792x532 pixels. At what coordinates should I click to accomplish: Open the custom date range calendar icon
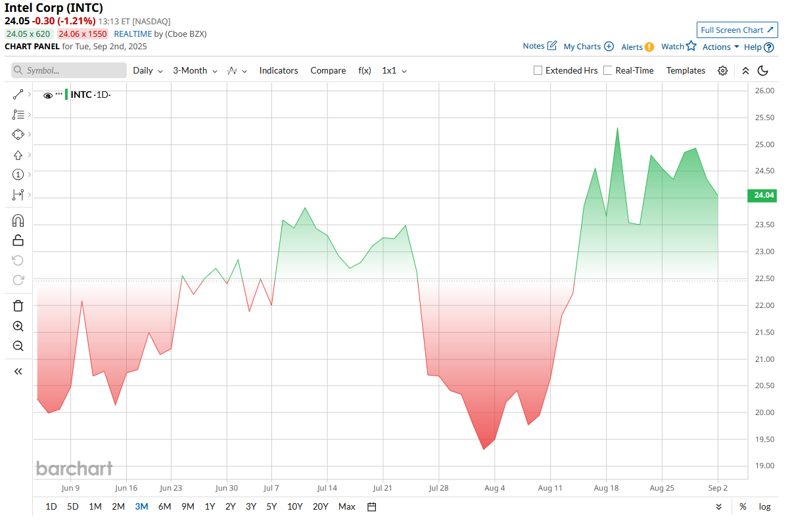tap(371, 506)
